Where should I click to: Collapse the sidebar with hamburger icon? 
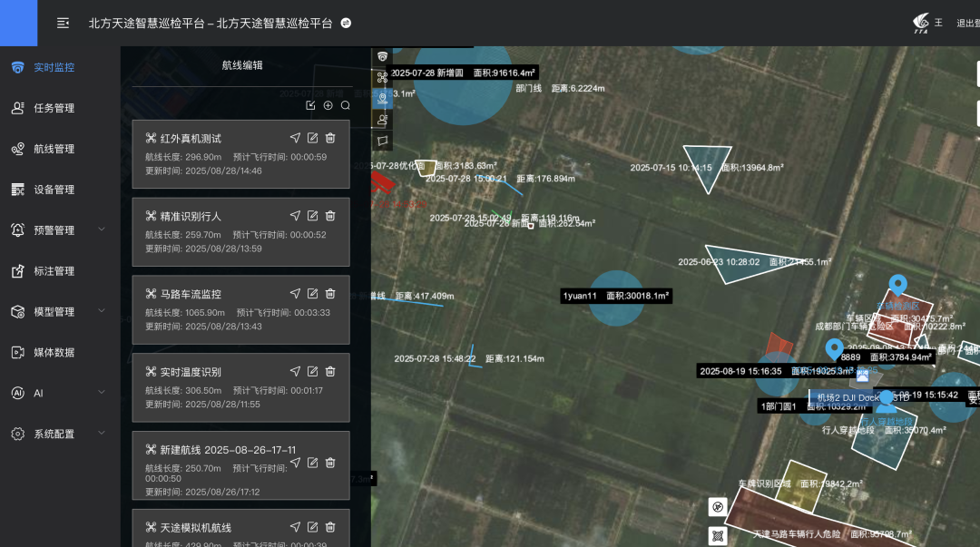[63, 23]
